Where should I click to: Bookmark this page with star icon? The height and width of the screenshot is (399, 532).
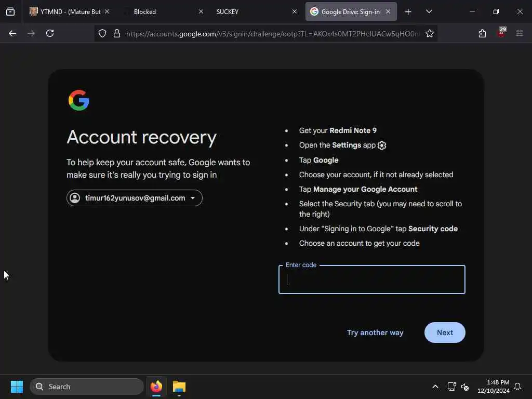430,33
